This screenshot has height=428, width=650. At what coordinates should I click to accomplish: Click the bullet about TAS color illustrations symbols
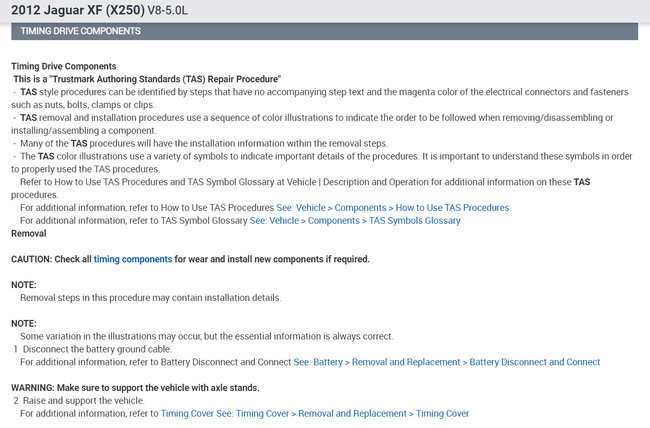pyautogui.click(x=320, y=156)
